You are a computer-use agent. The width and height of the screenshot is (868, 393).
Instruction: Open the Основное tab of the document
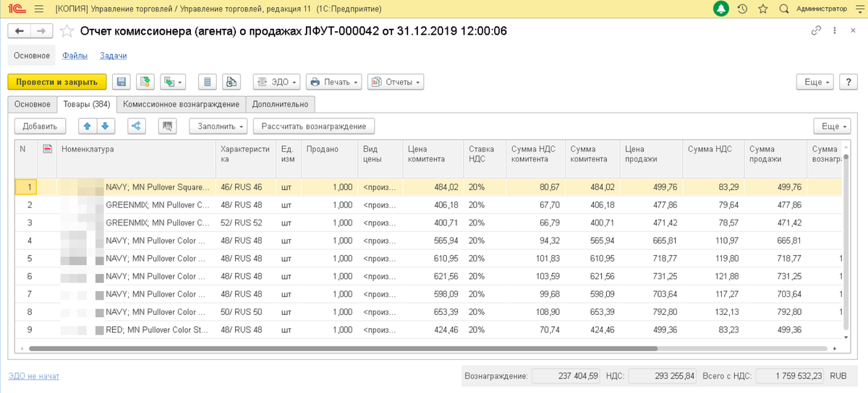point(33,104)
